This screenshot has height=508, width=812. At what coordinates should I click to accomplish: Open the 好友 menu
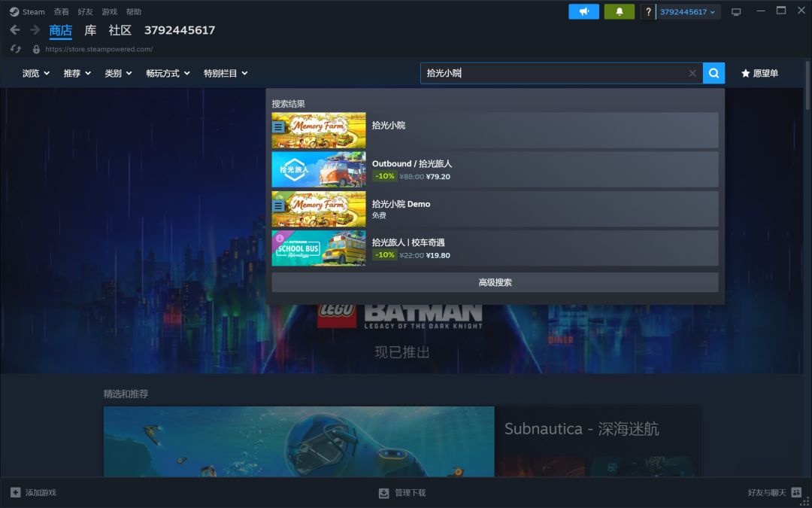(86, 11)
